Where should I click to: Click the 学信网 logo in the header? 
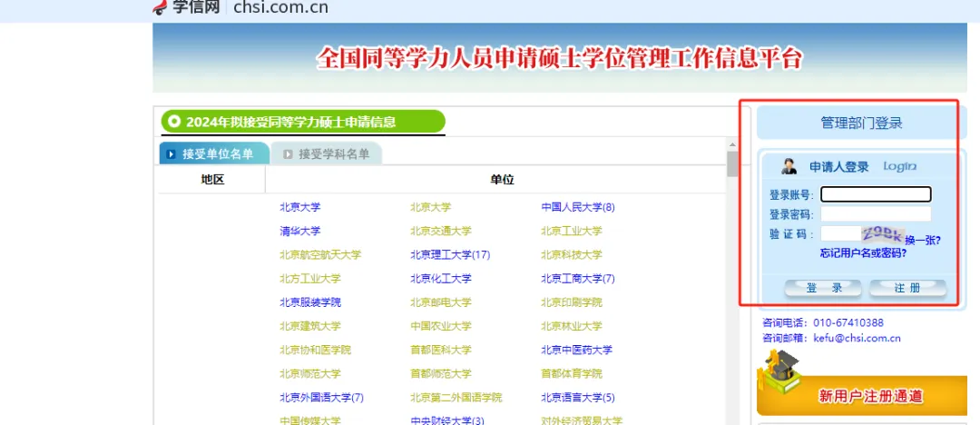pos(188,7)
